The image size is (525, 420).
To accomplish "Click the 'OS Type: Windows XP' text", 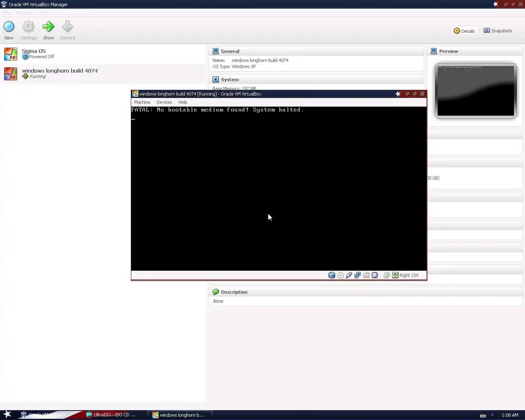I will pos(234,66).
